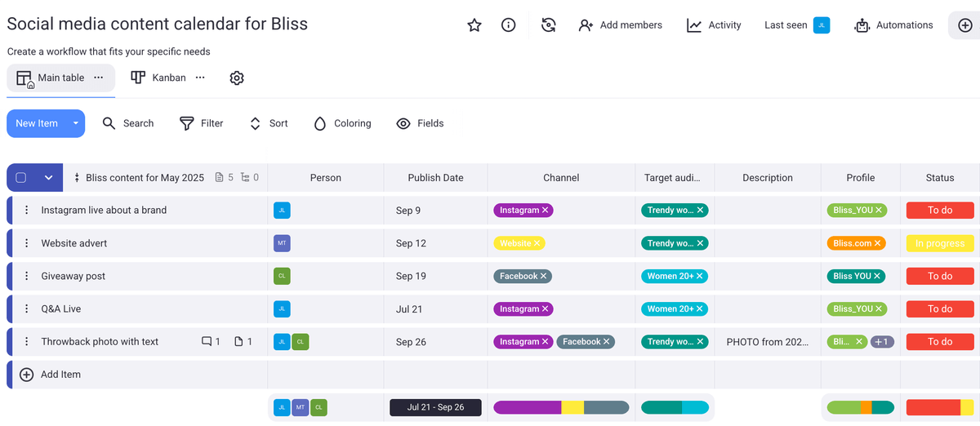Open comments on Throwback photo item
Viewport: 980px width, 426px height.
tap(211, 342)
